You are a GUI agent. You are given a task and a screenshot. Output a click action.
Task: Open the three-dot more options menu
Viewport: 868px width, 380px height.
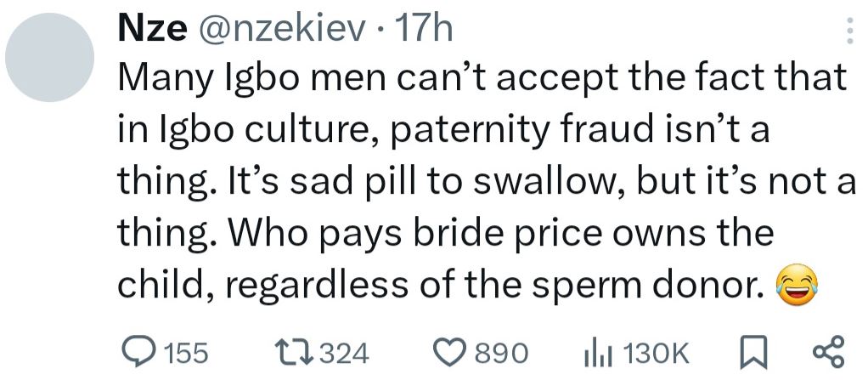pyautogui.click(x=846, y=31)
